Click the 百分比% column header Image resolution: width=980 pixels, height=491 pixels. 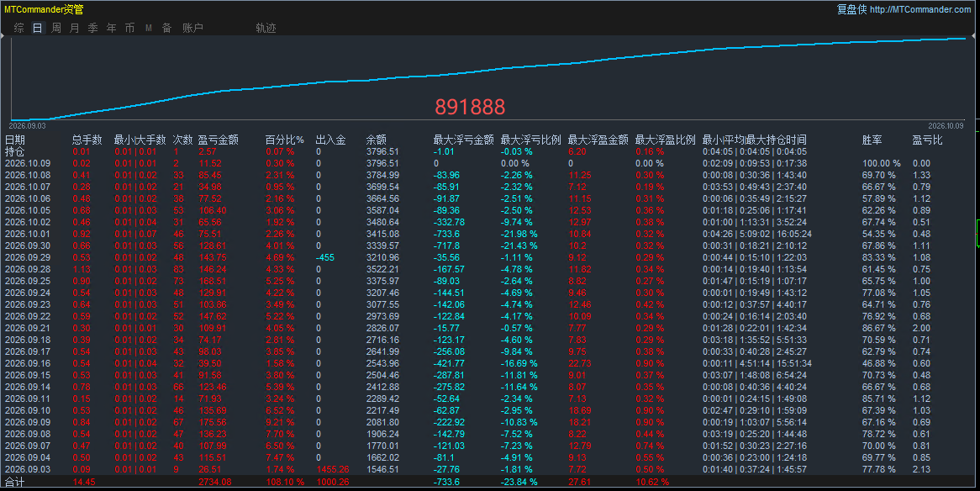(x=284, y=140)
